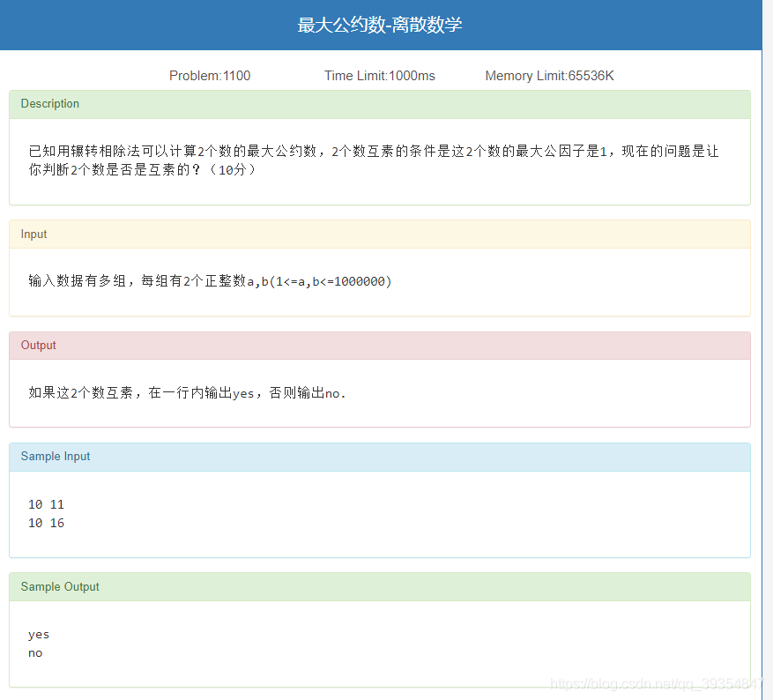The width and height of the screenshot is (773, 700).
Task: Click the Memory Limit:65536K text
Action: point(549,76)
